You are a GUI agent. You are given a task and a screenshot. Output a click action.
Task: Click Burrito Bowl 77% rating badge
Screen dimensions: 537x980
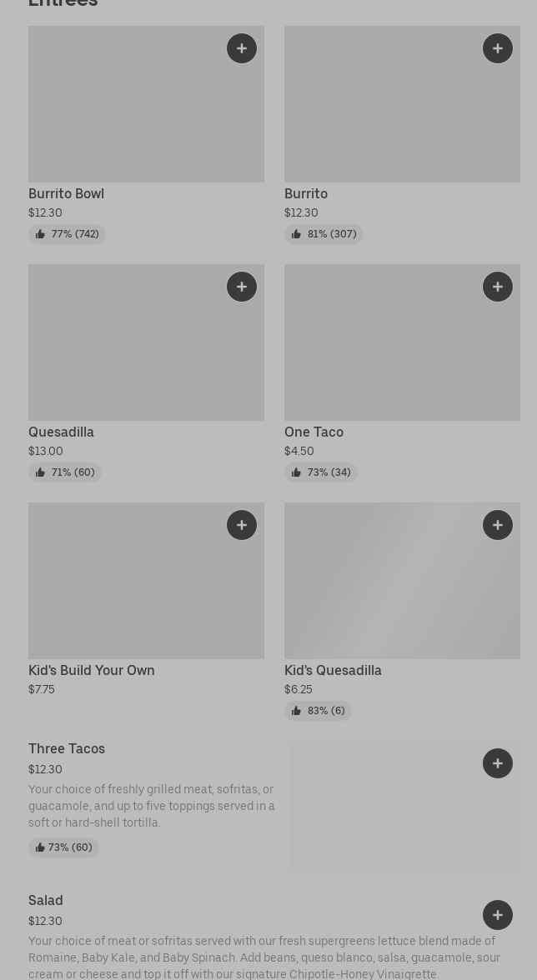click(x=68, y=234)
